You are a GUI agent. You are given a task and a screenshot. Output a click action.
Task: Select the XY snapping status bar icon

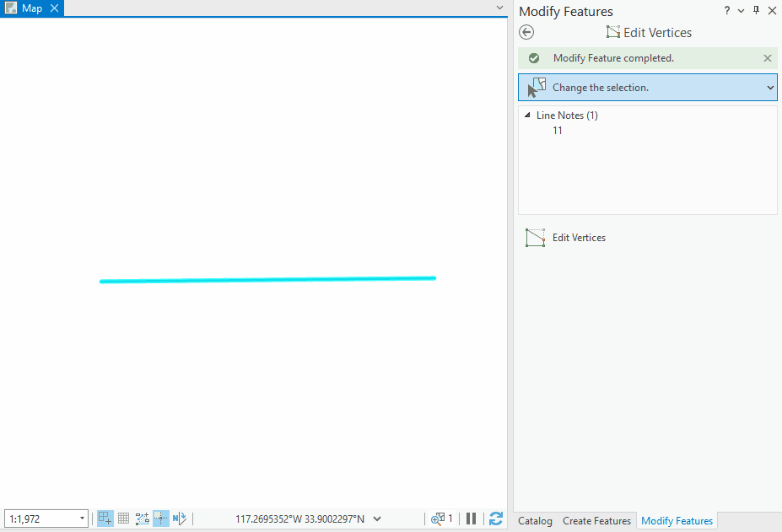pos(160,519)
